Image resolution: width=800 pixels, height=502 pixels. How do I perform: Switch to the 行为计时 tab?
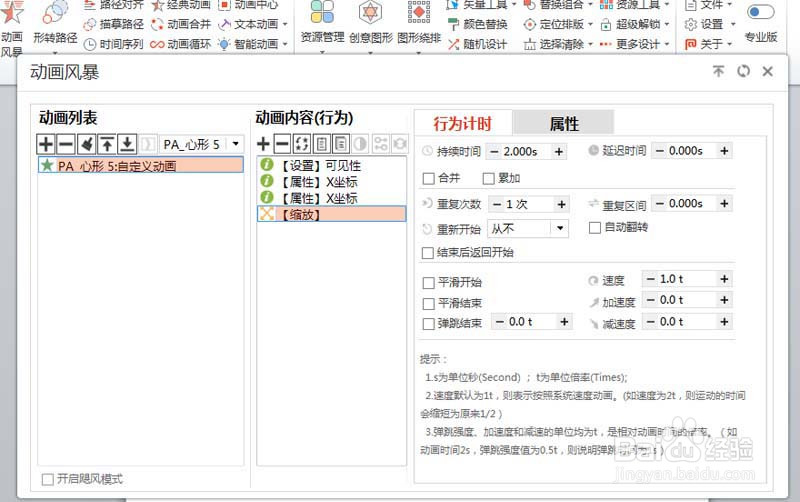(x=463, y=123)
